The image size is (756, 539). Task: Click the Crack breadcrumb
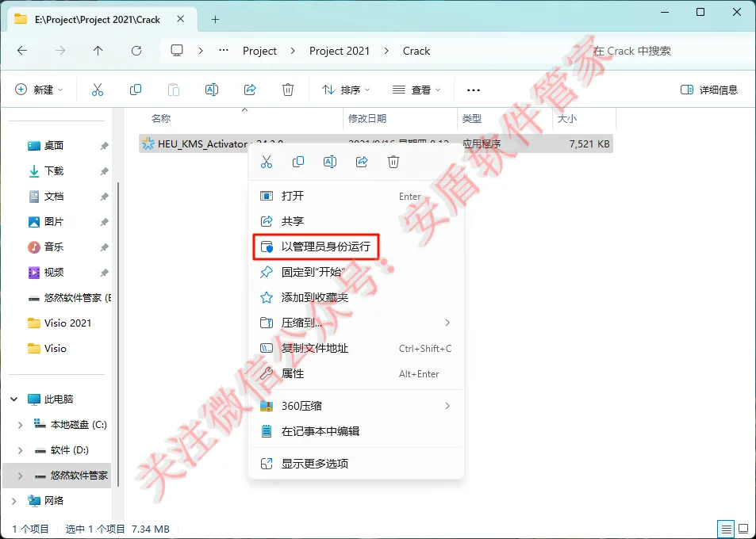[416, 51]
